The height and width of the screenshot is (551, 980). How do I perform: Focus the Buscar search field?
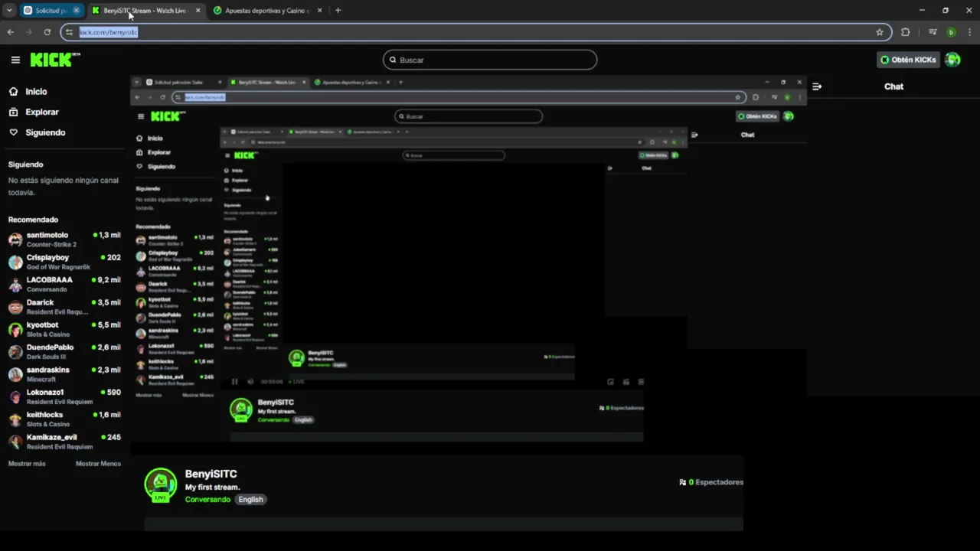[x=490, y=60]
